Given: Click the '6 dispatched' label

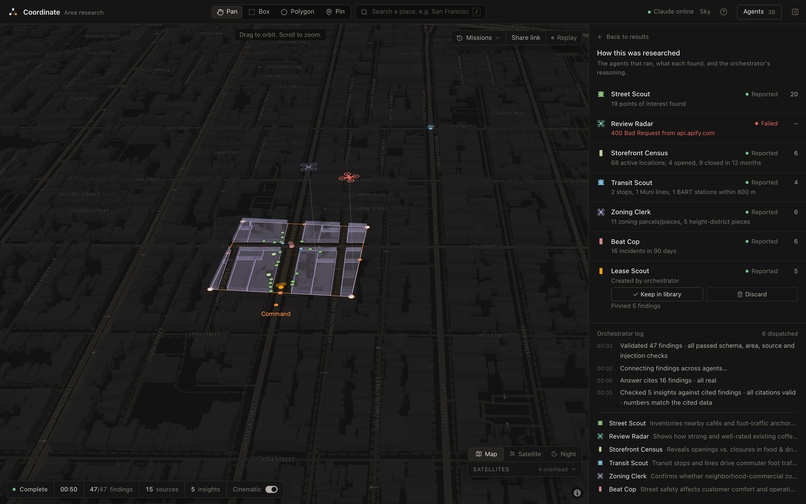Looking at the screenshot, I should coord(779,334).
